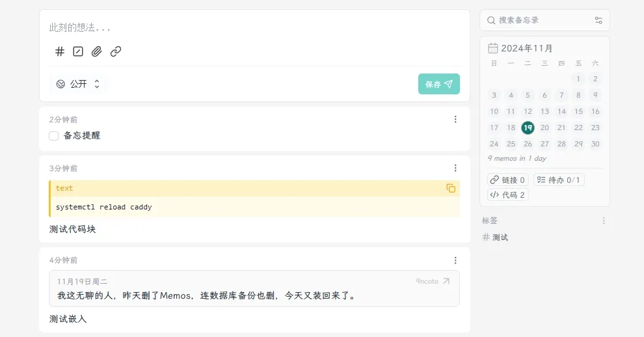644x337 pixels.
Task: Select day 19 in the calendar
Action: [x=528, y=128]
